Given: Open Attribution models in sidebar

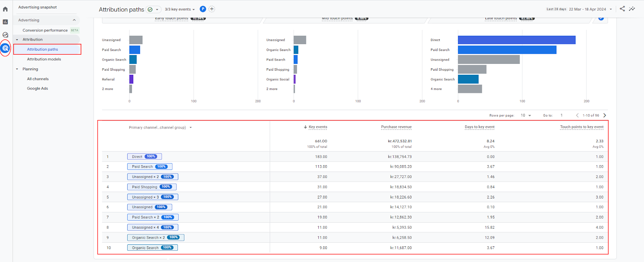Looking at the screenshot, I should pyautogui.click(x=44, y=59).
